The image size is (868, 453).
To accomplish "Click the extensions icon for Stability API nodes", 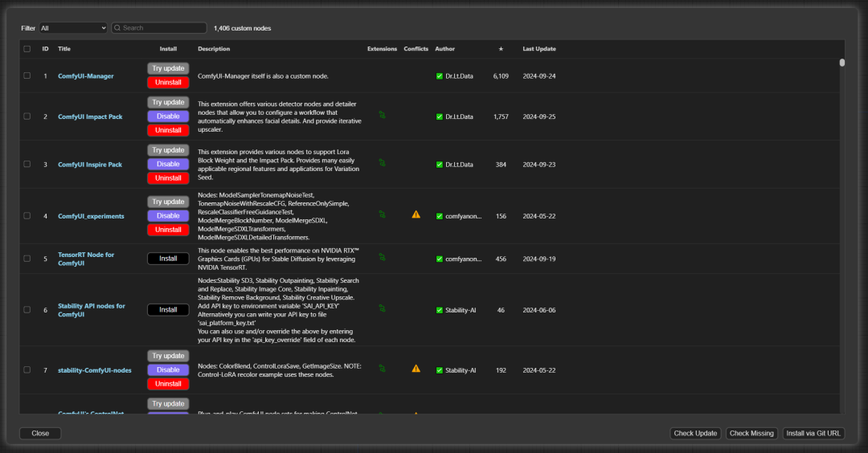I will click(383, 309).
